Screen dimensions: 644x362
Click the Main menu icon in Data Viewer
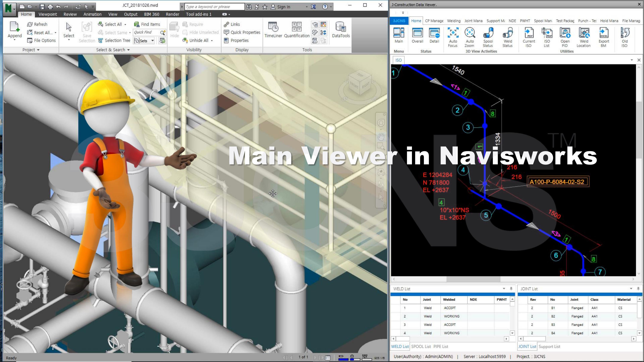point(398,35)
